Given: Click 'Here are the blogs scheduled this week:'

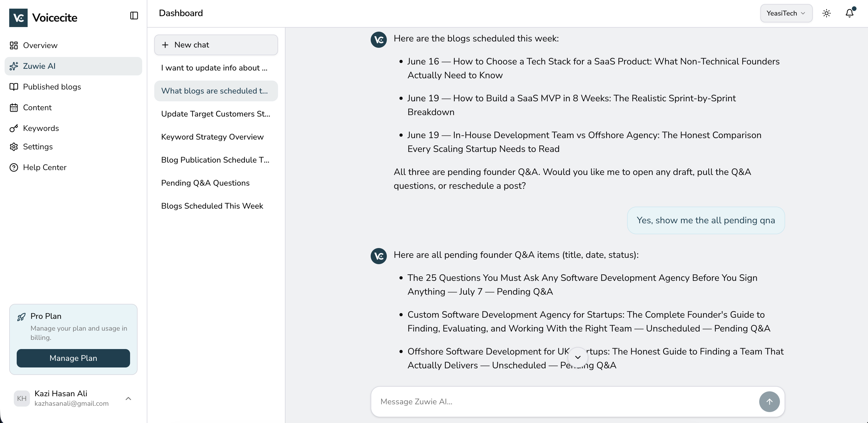Looking at the screenshot, I should pos(476,38).
